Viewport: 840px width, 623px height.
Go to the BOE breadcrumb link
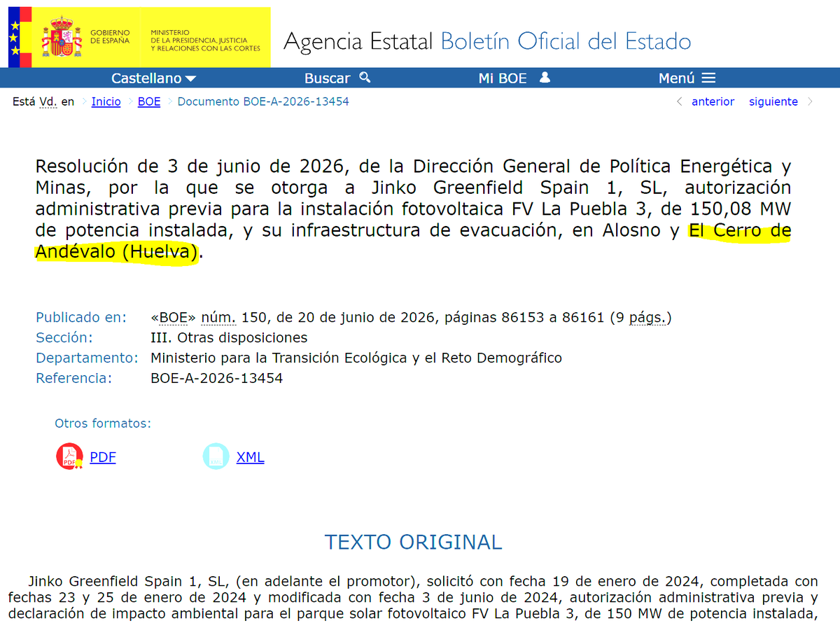click(x=149, y=101)
